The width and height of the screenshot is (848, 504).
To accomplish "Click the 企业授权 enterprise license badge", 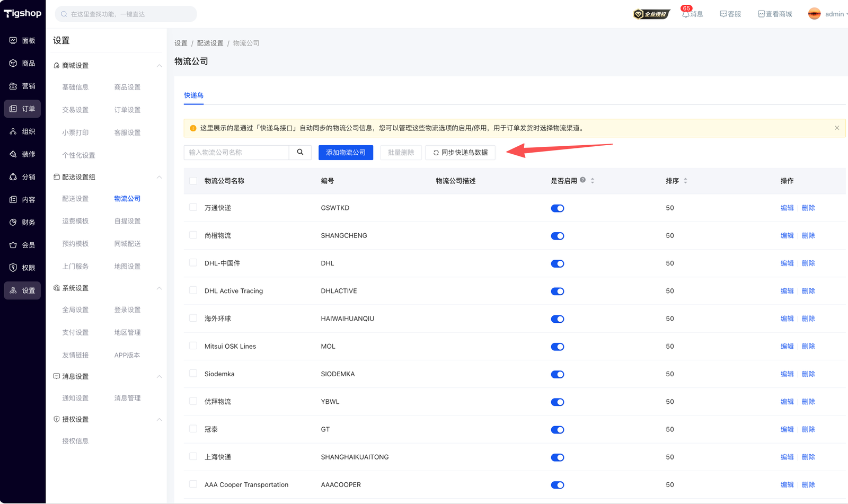I will 651,14.
